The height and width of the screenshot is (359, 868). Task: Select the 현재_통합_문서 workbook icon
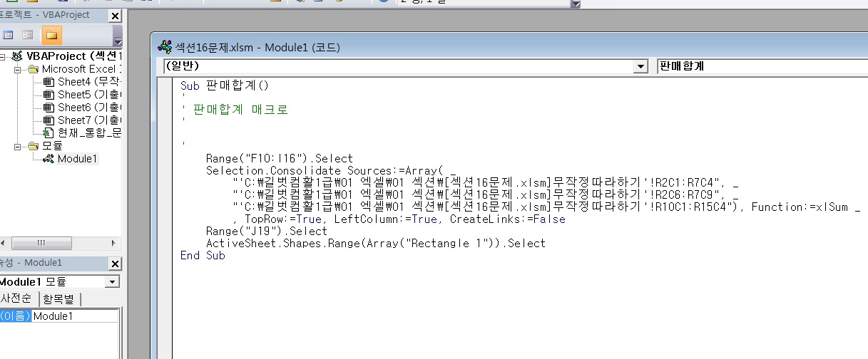click(48, 133)
